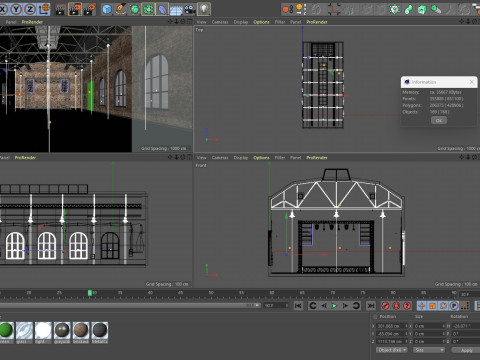Select the green material swatch

(6, 330)
